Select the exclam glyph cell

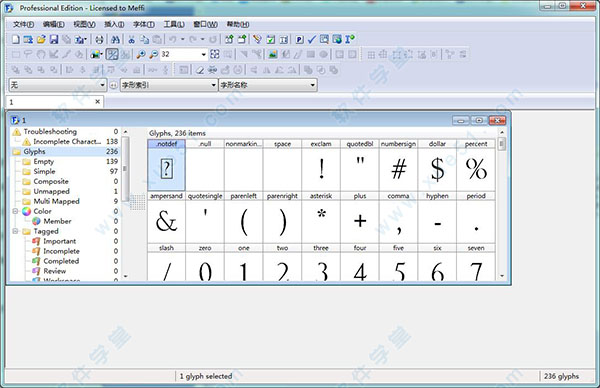[321, 165]
